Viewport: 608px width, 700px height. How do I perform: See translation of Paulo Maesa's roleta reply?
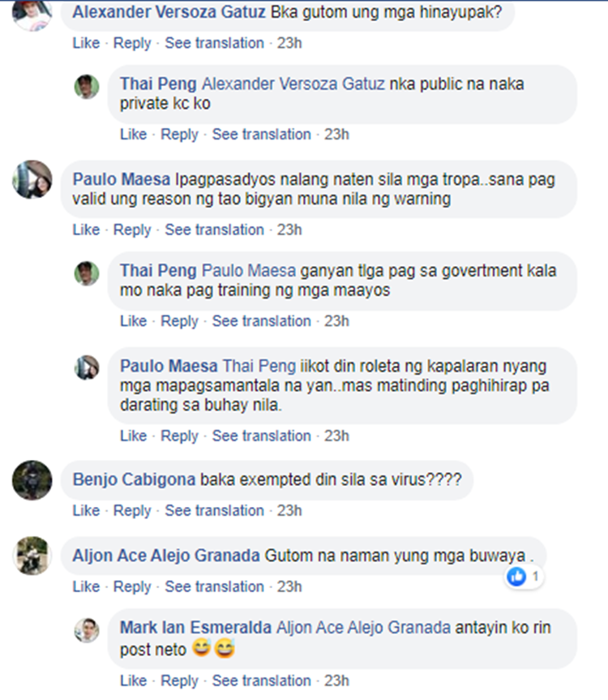pyautogui.click(x=261, y=436)
